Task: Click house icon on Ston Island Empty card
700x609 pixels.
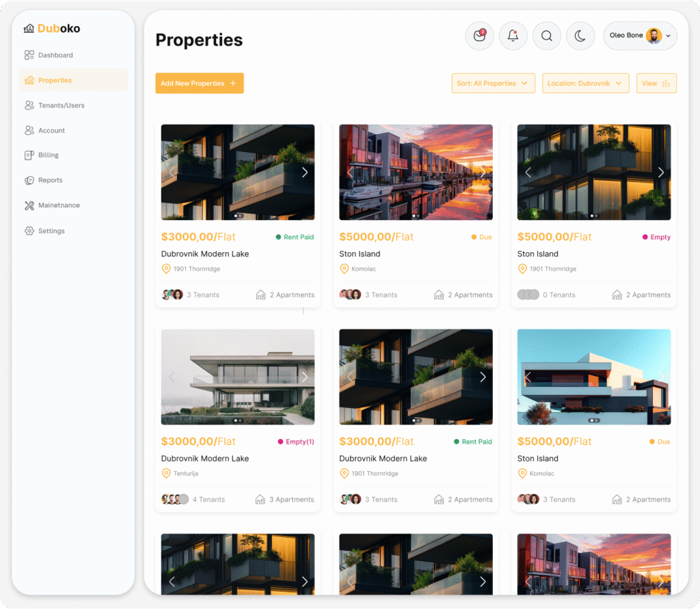Action: [617, 295]
